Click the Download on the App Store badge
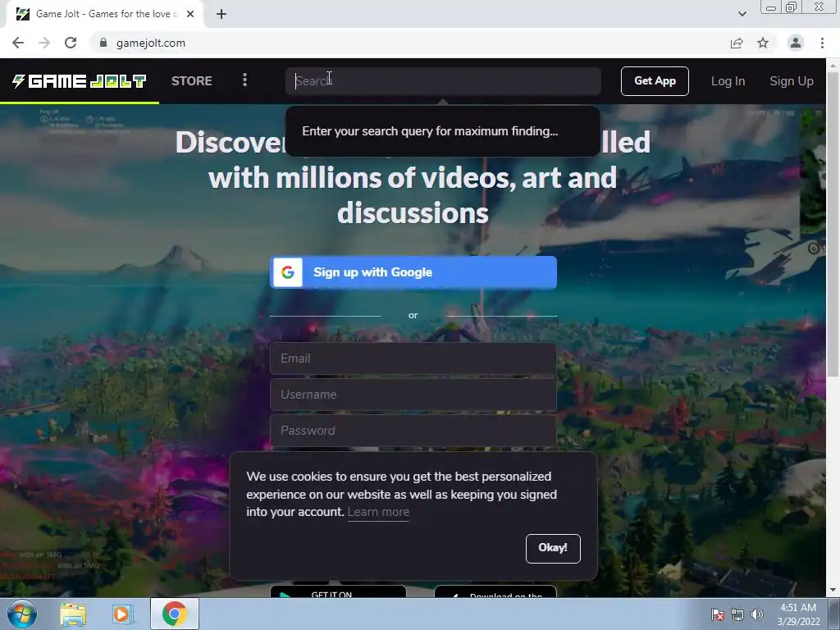This screenshot has width=840, height=630. [x=495, y=591]
